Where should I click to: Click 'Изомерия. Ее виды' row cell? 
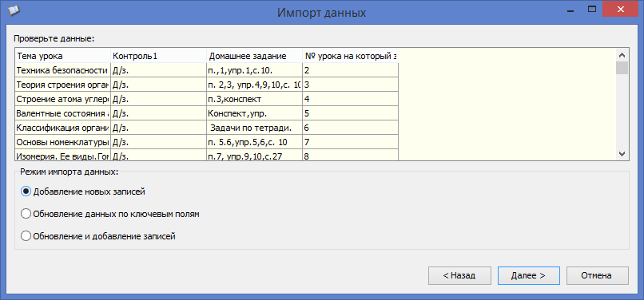point(63,156)
